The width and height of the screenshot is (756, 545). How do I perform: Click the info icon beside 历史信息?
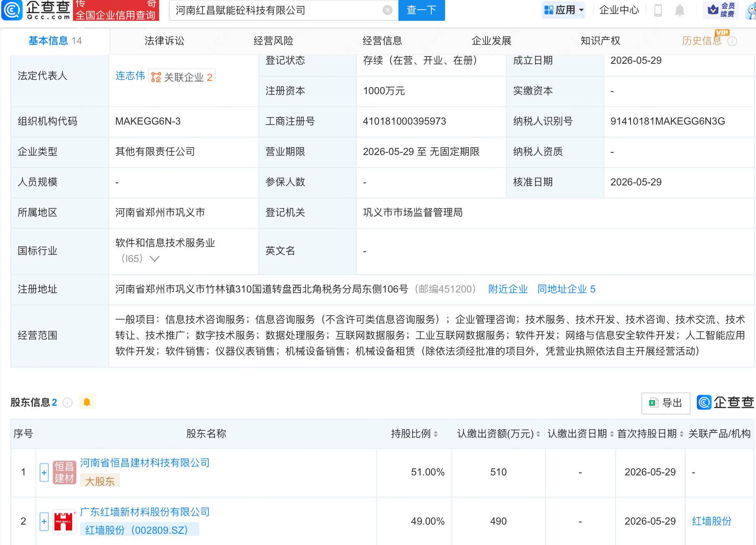coord(732,41)
